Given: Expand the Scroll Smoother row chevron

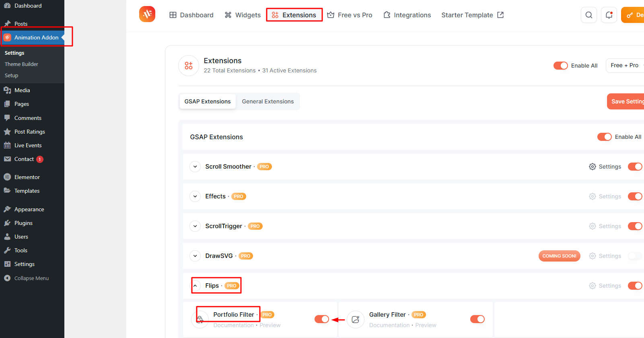Looking at the screenshot, I should [x=195, y=167].
